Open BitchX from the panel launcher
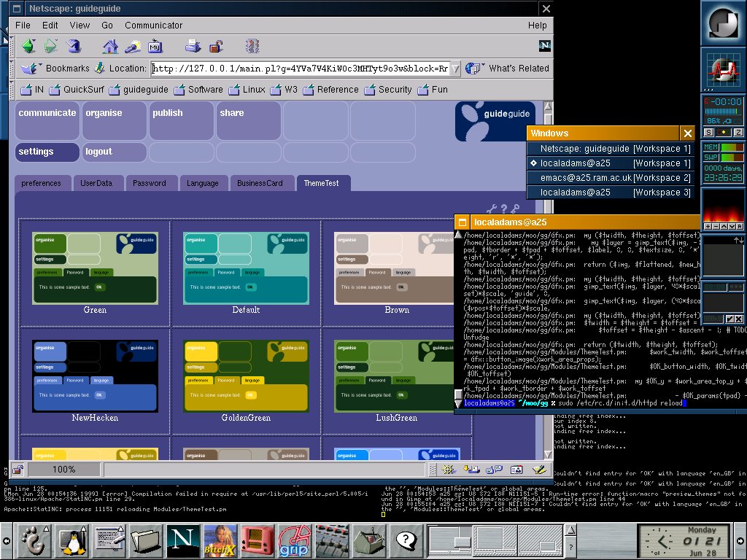Screen dimensions: 747x560 pos(220,540)
